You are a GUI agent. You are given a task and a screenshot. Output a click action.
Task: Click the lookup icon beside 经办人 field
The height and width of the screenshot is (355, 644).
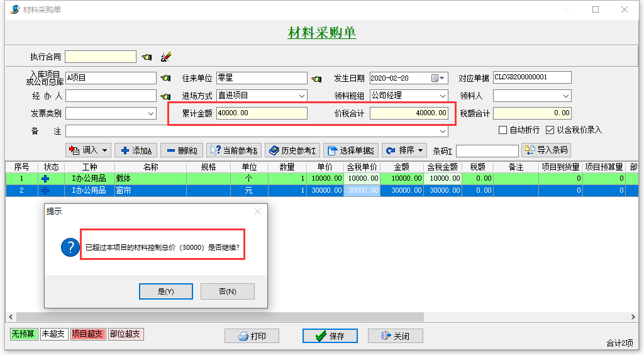pos(165,96)
